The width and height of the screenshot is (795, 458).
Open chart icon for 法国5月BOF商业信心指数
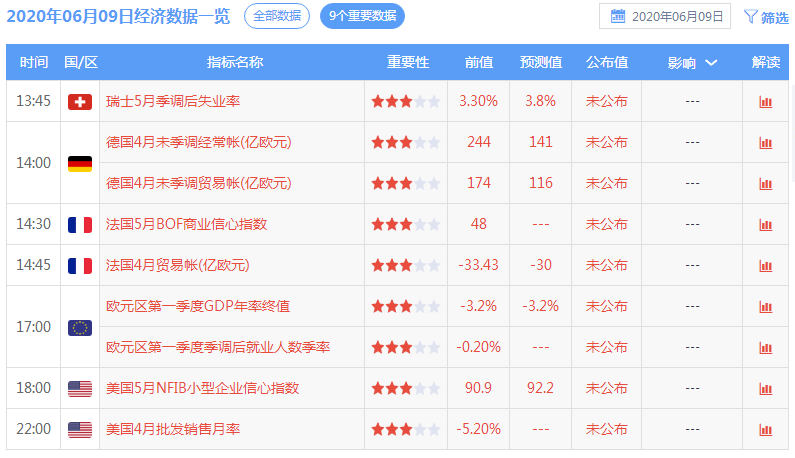point(765,225)
